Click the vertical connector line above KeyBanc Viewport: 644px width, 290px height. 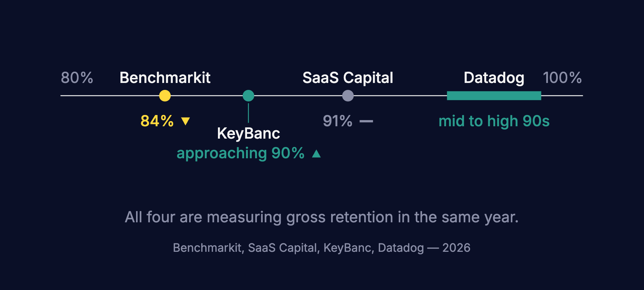point(249,113)
